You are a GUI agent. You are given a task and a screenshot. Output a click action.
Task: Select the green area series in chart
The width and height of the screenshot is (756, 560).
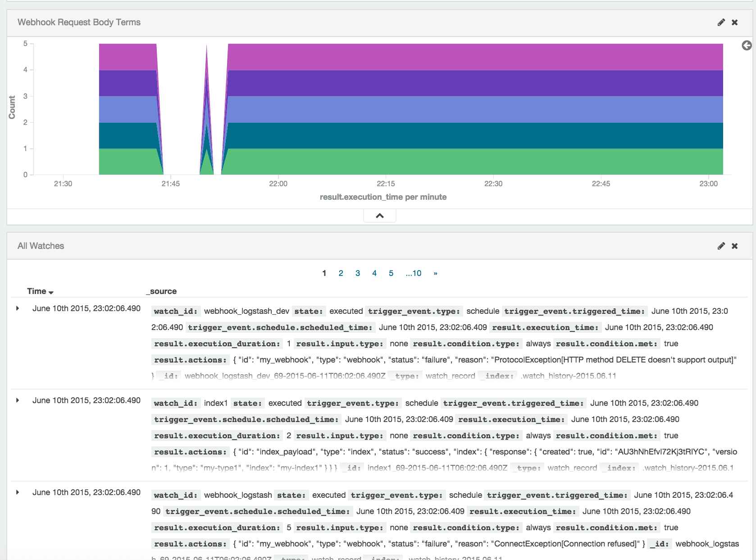click(x=473, y=161)
